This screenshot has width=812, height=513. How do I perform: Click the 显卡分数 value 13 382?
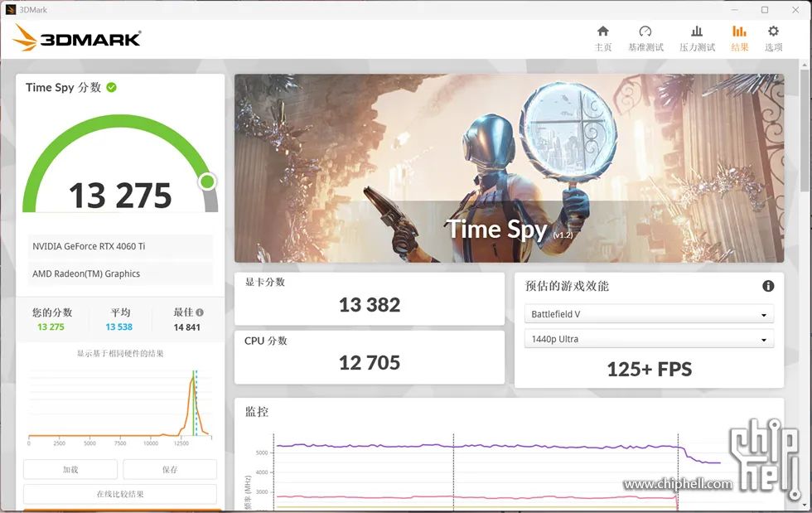(370, 305)
